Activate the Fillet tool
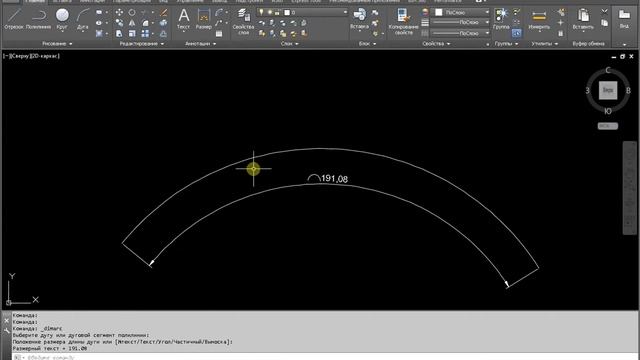This screenshot has height=360, width=640. (145, 23)
